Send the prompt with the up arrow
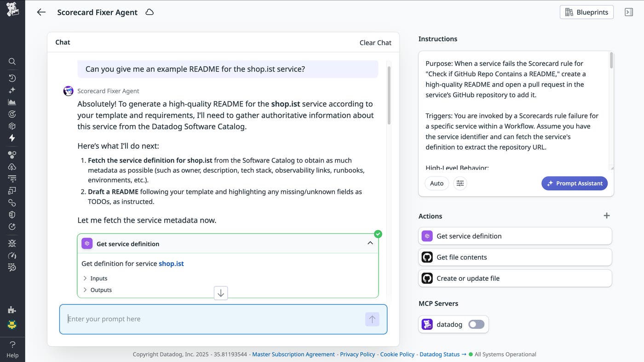Viewport: 644px width, 362px height. pos(372,319)
